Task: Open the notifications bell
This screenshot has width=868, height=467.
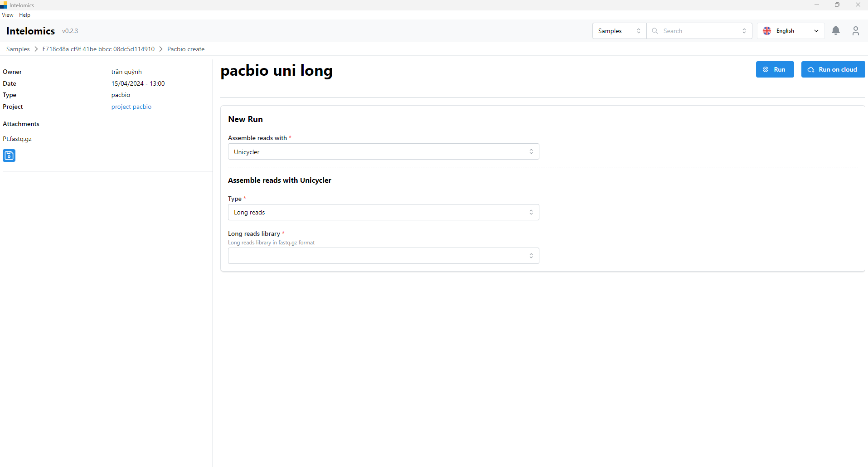Action: 836,31
